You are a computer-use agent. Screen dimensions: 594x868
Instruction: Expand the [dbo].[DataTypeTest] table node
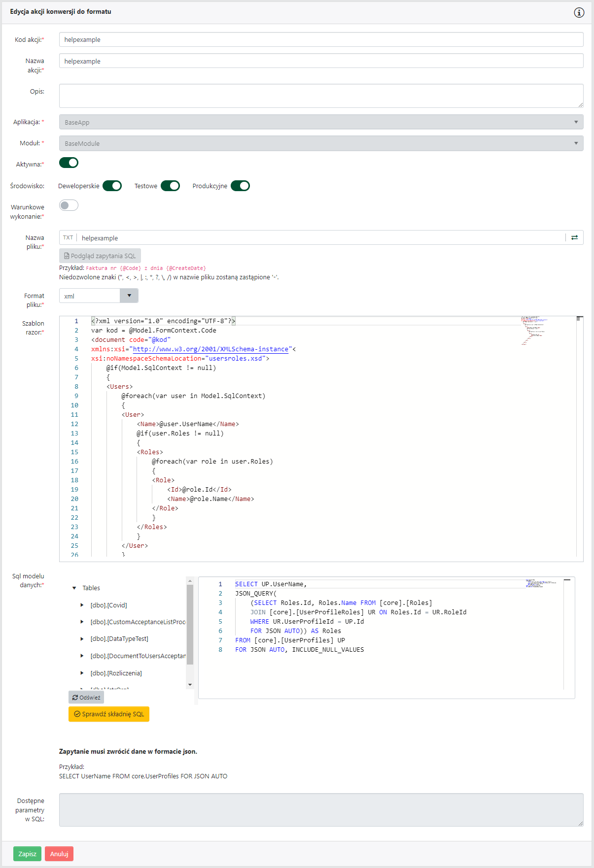point(82,639)
